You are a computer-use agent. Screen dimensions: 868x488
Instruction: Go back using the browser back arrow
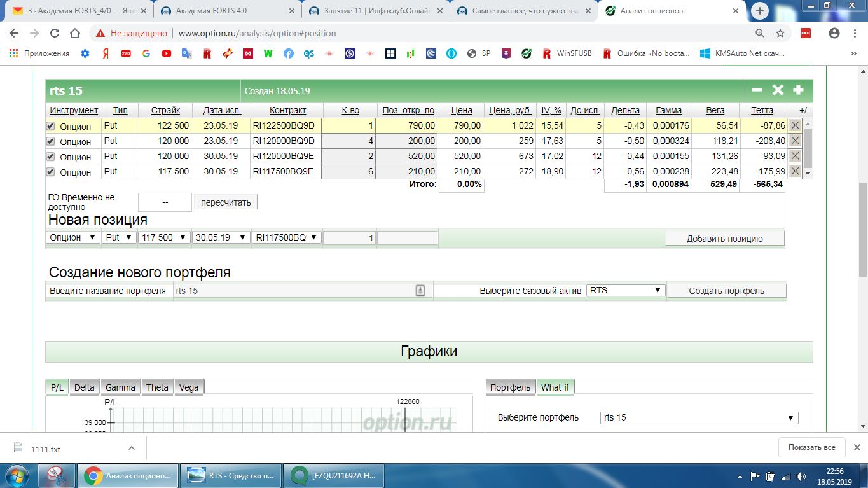[14, 33]
